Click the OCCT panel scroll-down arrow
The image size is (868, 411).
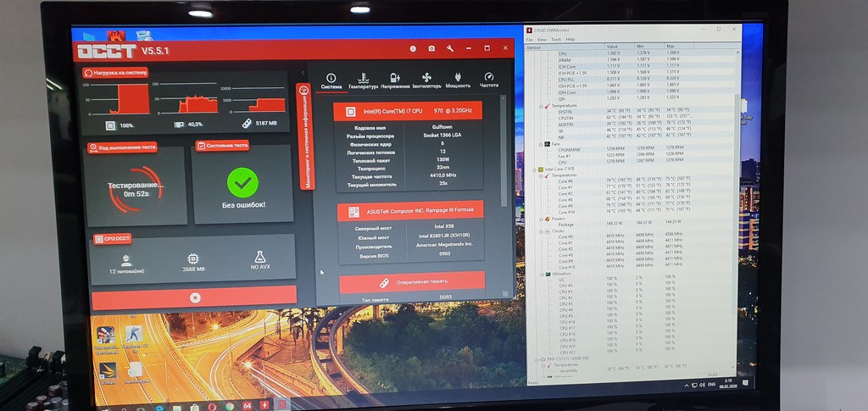point(505,294)
